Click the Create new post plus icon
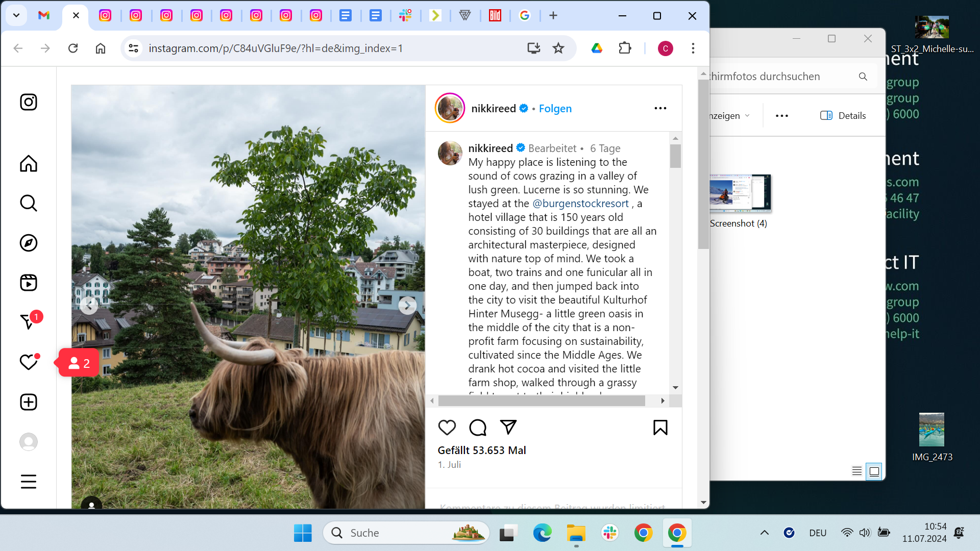This screenshot has width=980, height=551. pos(29,402)
